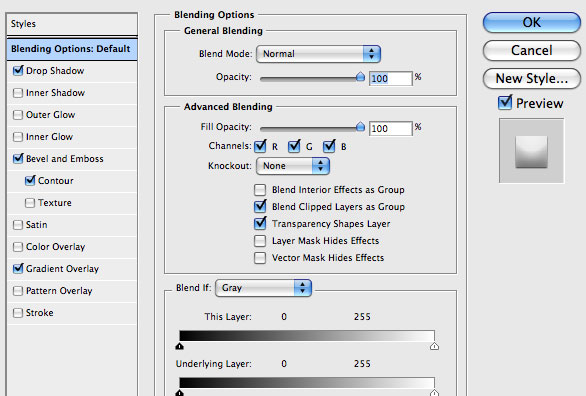Enable the Inner Glow checkbox

(x=18, y=137)
